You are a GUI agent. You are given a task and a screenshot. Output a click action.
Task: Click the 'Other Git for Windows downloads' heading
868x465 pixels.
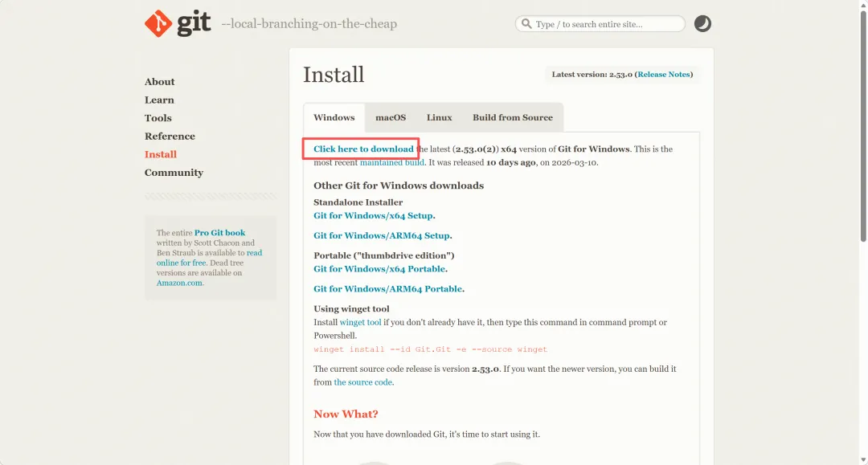click(399, 186)
